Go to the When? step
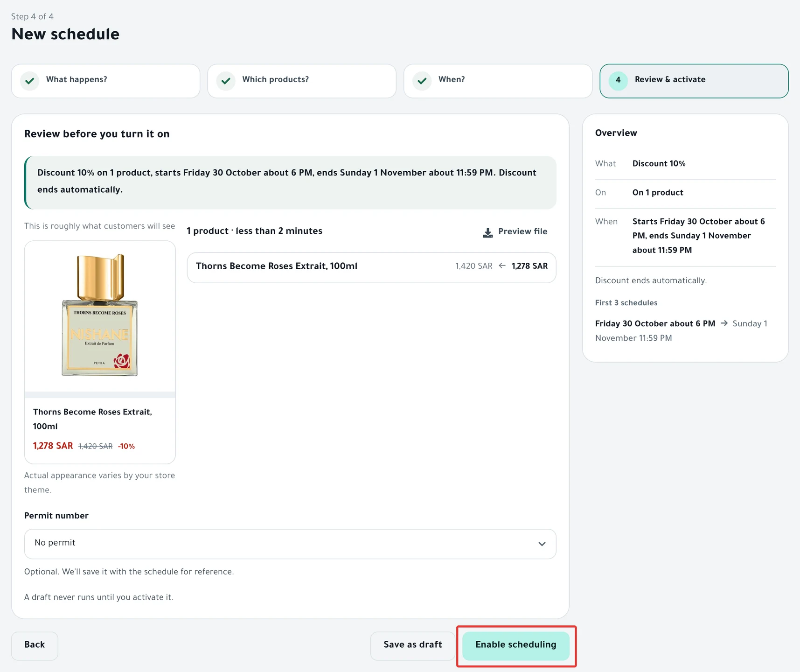 [498, 81]
